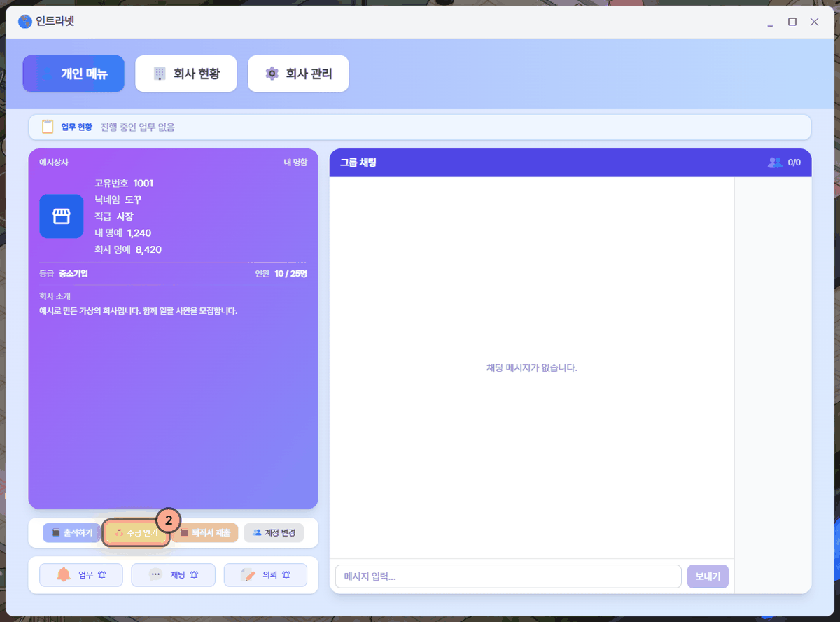Click the 주급 받기 button
This screenshot has width=840, height=622.
coord(136,533)
